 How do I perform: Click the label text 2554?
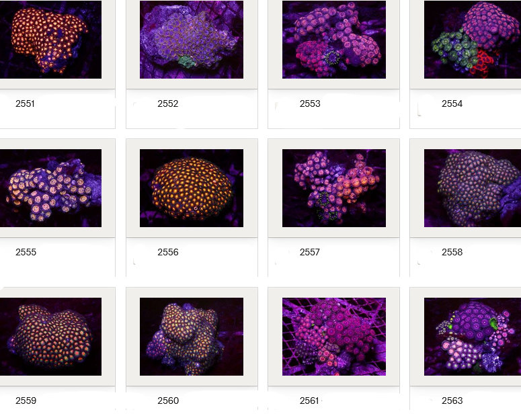[452, 103]
